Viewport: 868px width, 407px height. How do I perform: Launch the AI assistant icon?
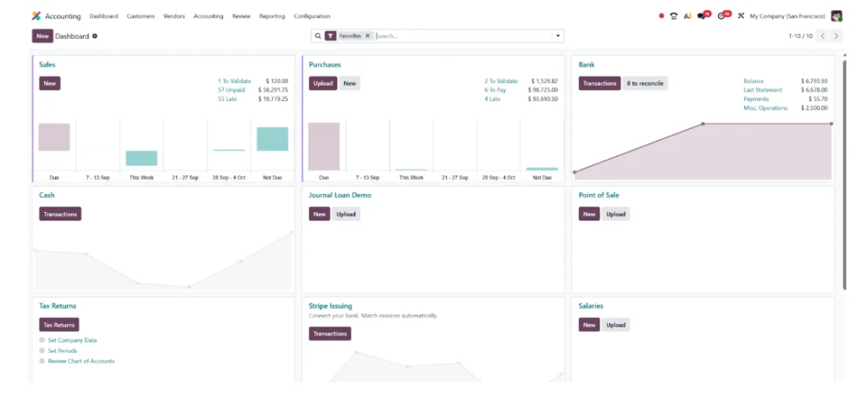pyautogui.click(x=687, y=16)
